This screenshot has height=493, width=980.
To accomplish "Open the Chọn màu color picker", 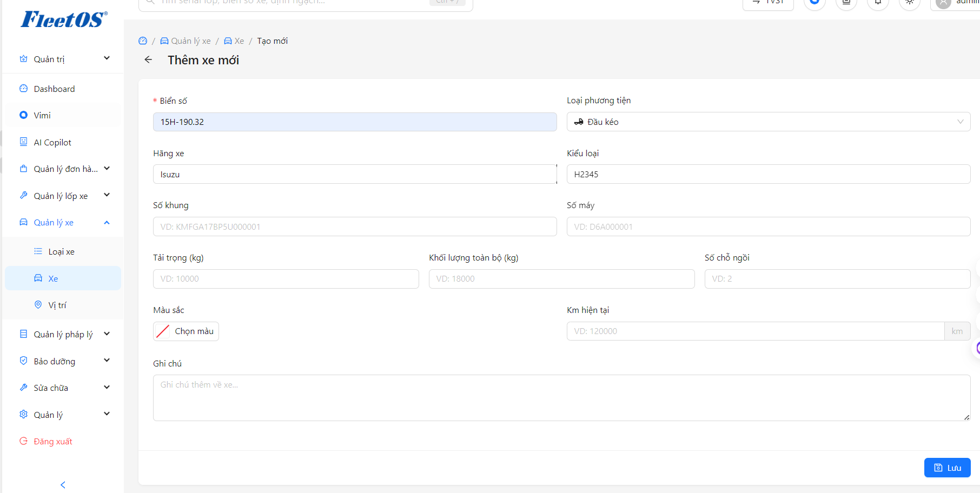I will [186, 331].
